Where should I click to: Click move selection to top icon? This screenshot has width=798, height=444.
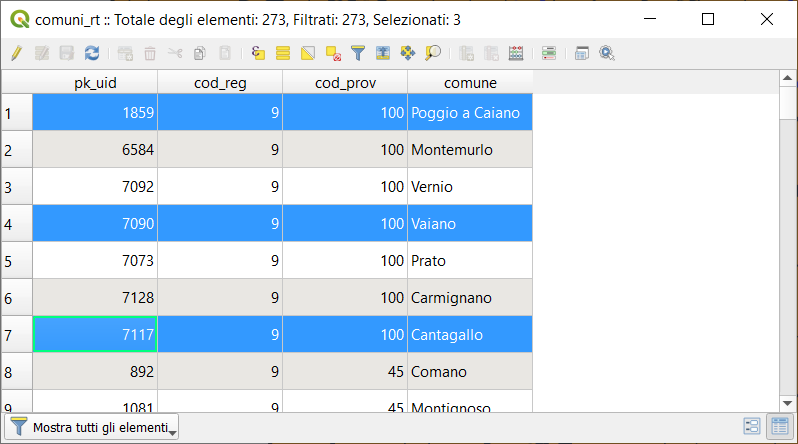tap(383, 53)
